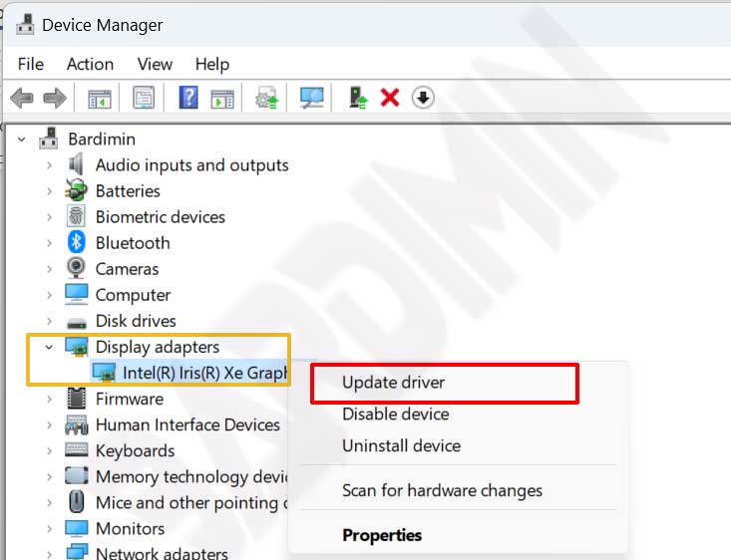The image size is (731, 560).
Task: Click Enable device toolbar icon with green arrow
Action: pos(358,98)
